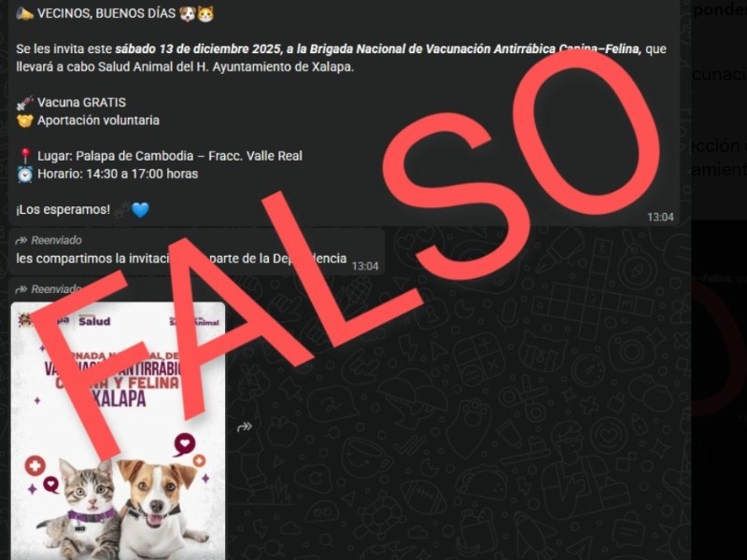The height and width of the screenshot is (560, 747).
Task: Click the Reenviado arrow on the invitation message
Action: point(21,240)
